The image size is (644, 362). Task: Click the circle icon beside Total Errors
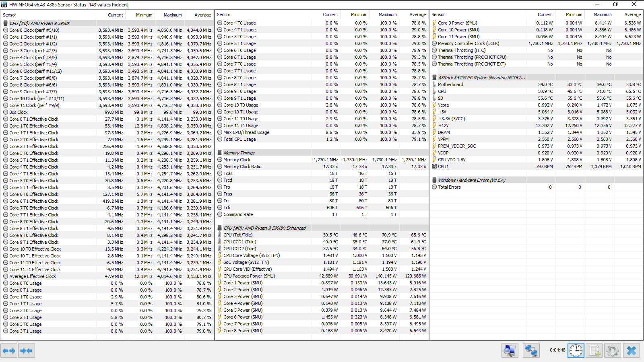click(434, 187)
